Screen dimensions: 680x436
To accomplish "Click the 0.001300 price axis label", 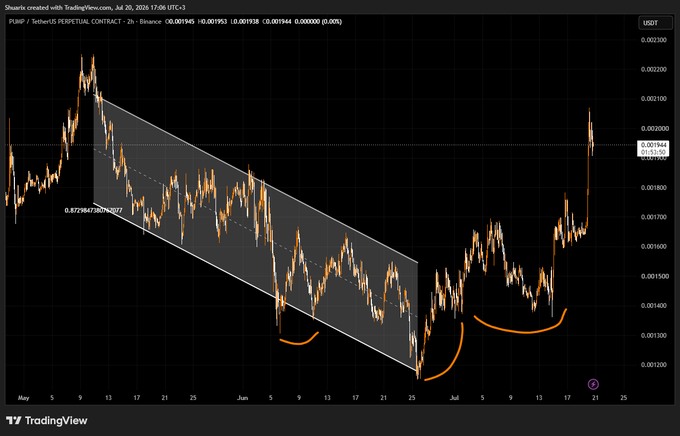I will click(654, 335).
